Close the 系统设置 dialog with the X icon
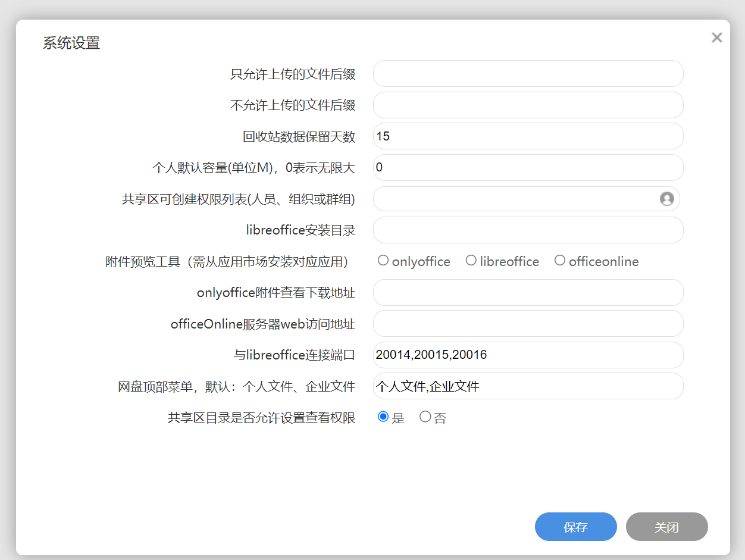Image resolution: width=745 pixels, height=560 pixels. point(716,37)
